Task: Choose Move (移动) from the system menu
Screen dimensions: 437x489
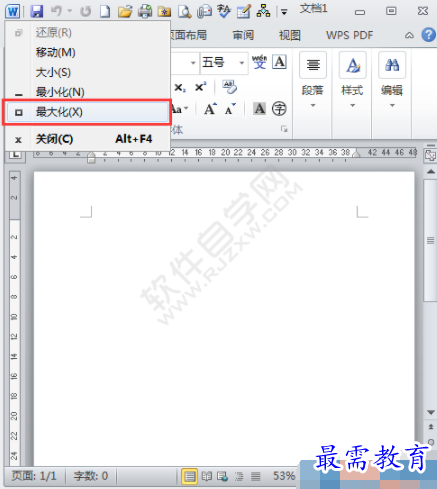Action: 87,52
